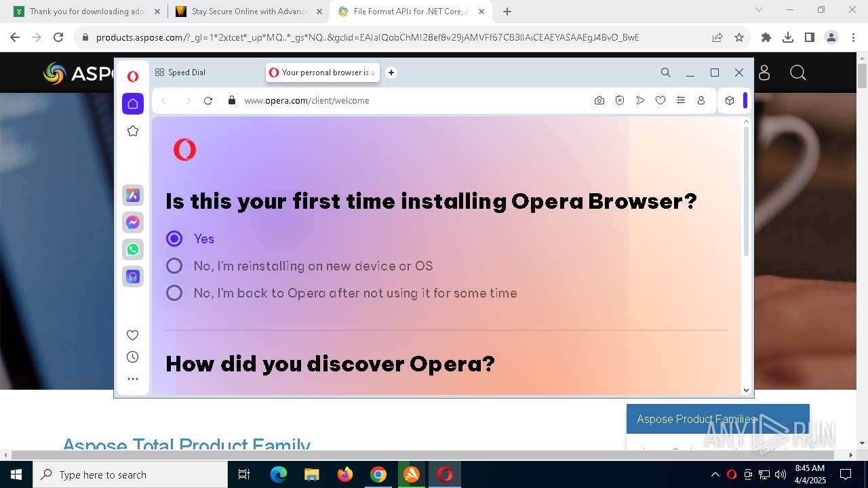Click the volume icon in system tray
Viewport: 868px width, 488px height.
[x=781, y=474]
